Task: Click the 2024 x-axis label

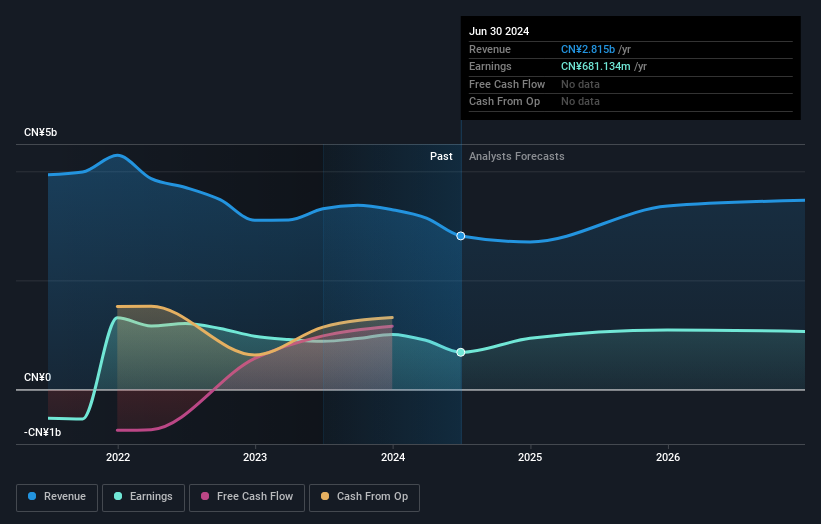Action: [393, 457]
